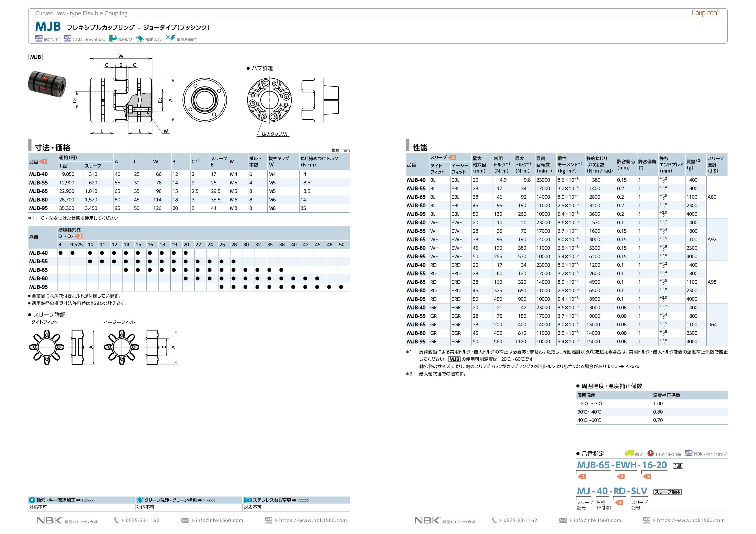The image size is (756, 534).
Task: Open the info@nbk1560.com link in left footer
Action: (219, 521)
